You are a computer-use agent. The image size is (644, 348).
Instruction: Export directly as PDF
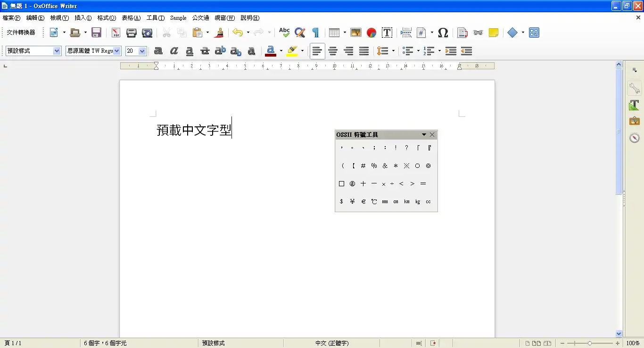[x=116, y=33]
